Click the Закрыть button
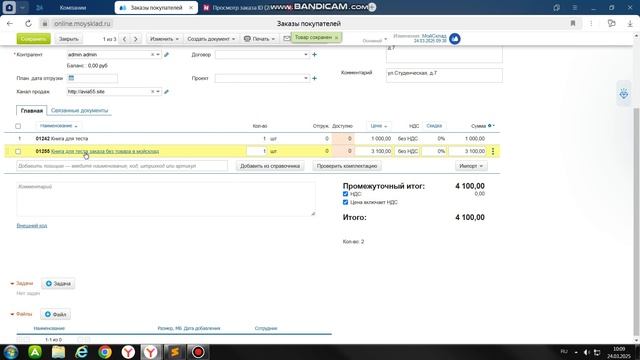 (x=68, y=39)
